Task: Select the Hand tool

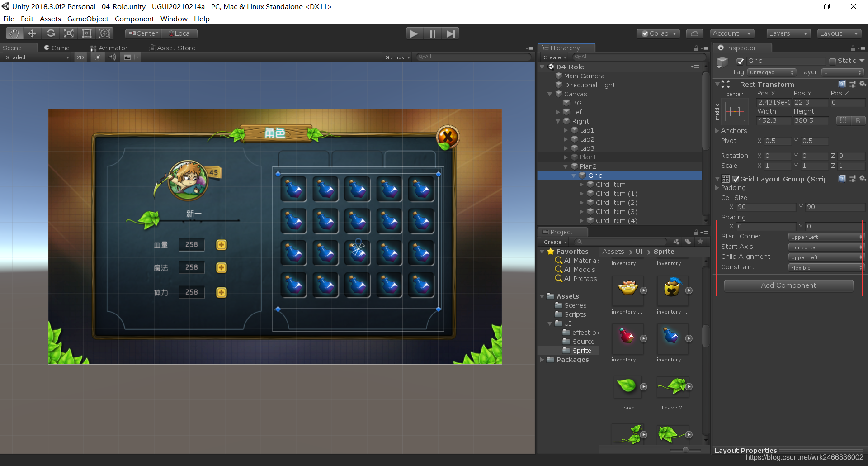Action: [14, 33]
